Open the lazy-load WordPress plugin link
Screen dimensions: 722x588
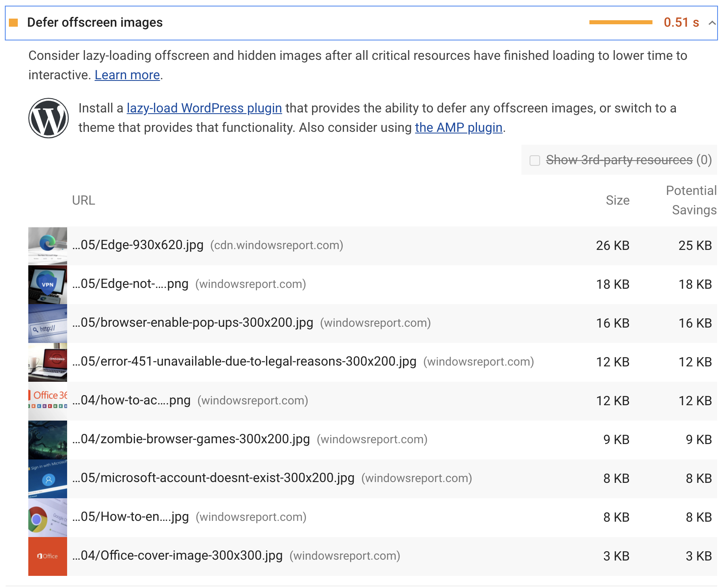point(204,108)
